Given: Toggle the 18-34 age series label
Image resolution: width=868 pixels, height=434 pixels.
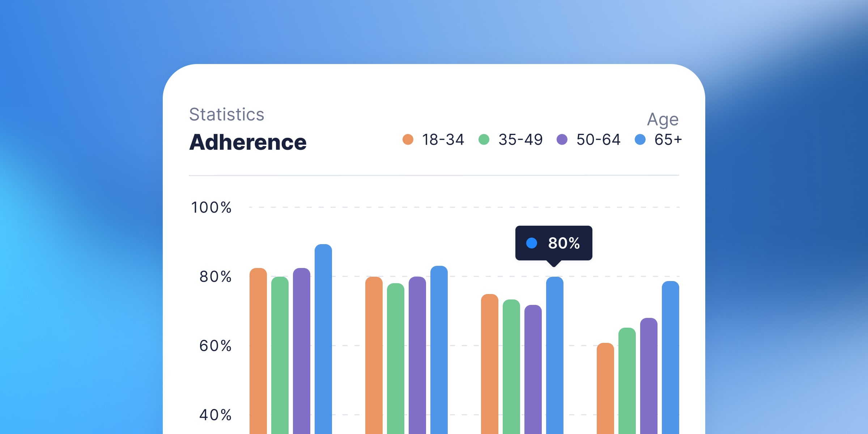Looking at the screenshot, I should pos(443,140).
